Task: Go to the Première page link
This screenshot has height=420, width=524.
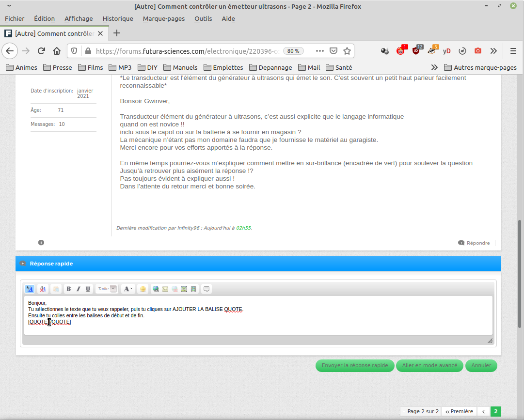Action: [x=459, y=411]
